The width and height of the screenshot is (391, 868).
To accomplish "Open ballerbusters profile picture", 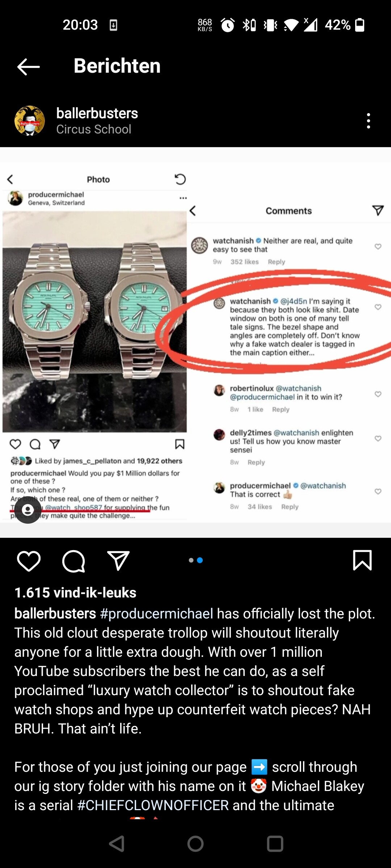I will click(30, 121).
